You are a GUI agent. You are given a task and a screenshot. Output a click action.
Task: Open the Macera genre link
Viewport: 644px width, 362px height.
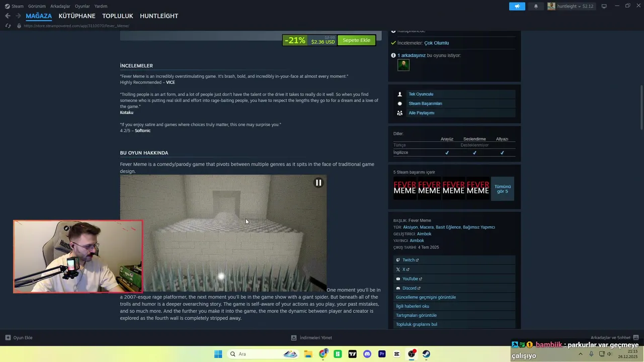[x=427, y=227]
